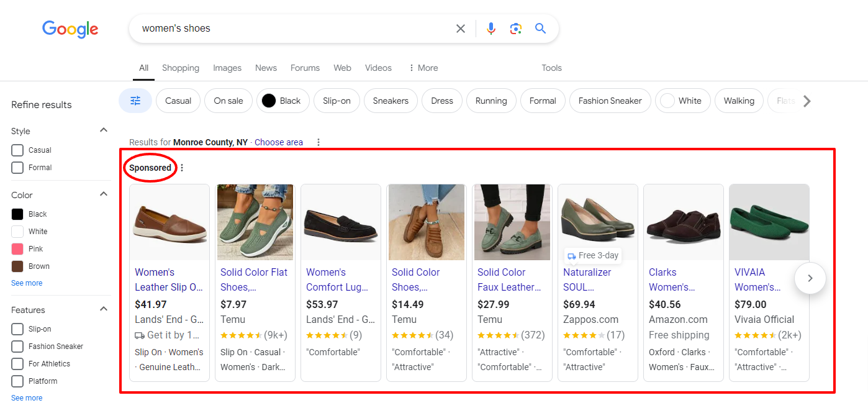This screenshot has height=408, width=868.
Task: Enable the Fashion Sneaker feature checkbox
Action: click(17, 347)
